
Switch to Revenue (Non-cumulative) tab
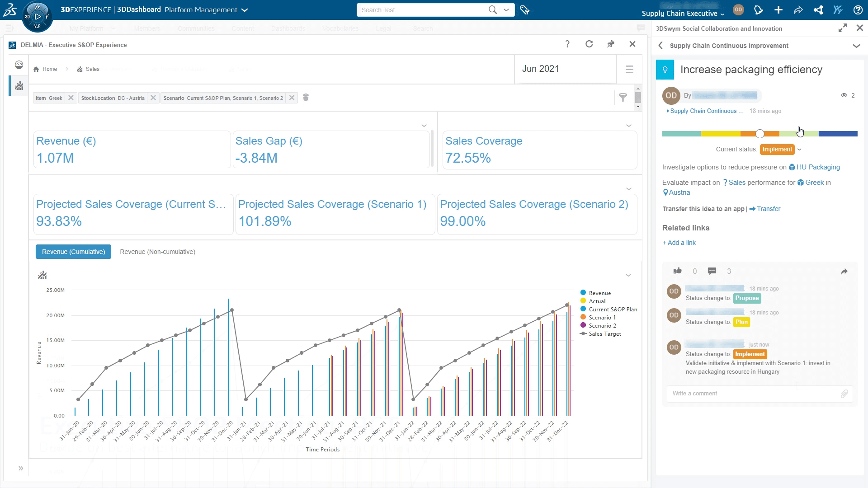coord(157,252)
